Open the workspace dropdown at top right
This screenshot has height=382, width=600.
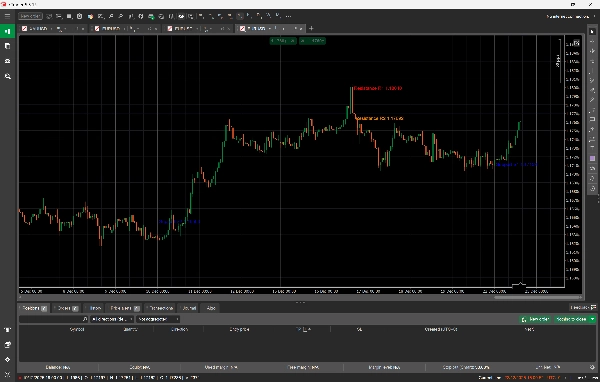point(570,16)
